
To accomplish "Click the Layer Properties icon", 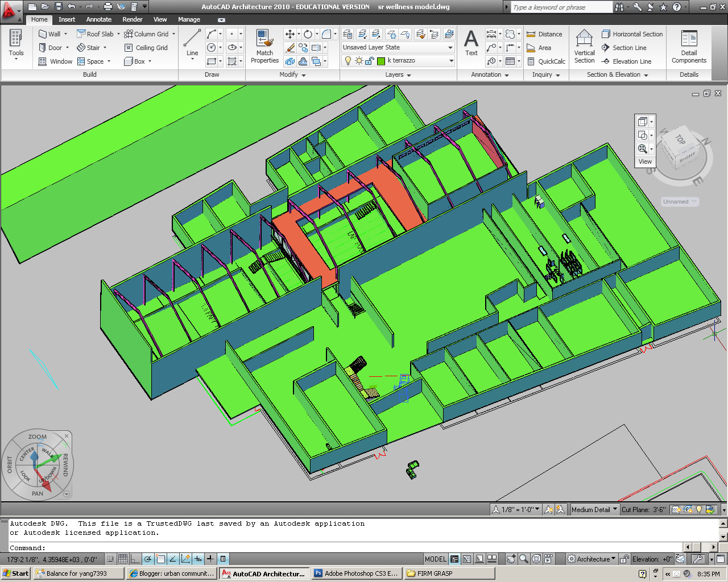I will point(348,34).
